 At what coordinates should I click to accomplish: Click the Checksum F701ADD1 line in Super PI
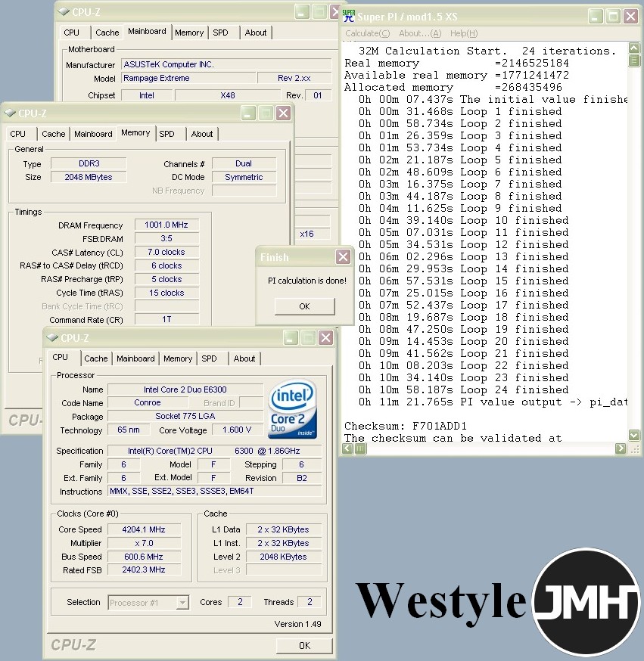pos(406,426)
